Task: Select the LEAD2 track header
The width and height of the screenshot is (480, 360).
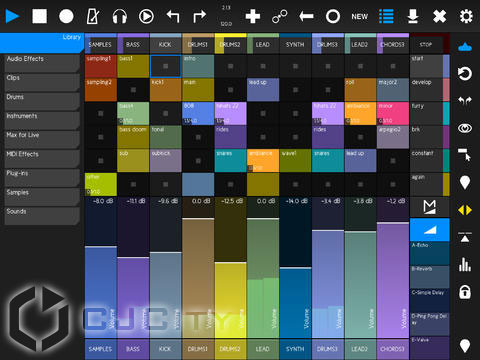Action: pyautogui.click(x=360, y=44)
